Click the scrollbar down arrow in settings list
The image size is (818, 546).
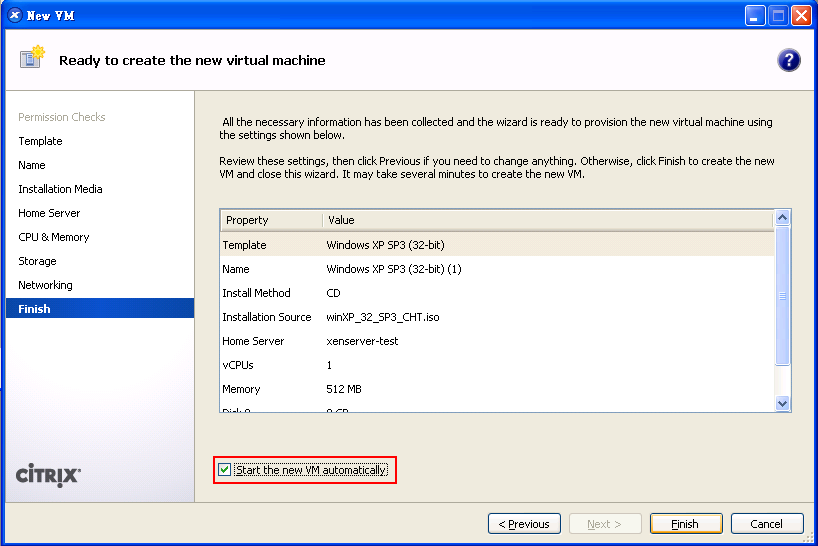coord(782,403)
